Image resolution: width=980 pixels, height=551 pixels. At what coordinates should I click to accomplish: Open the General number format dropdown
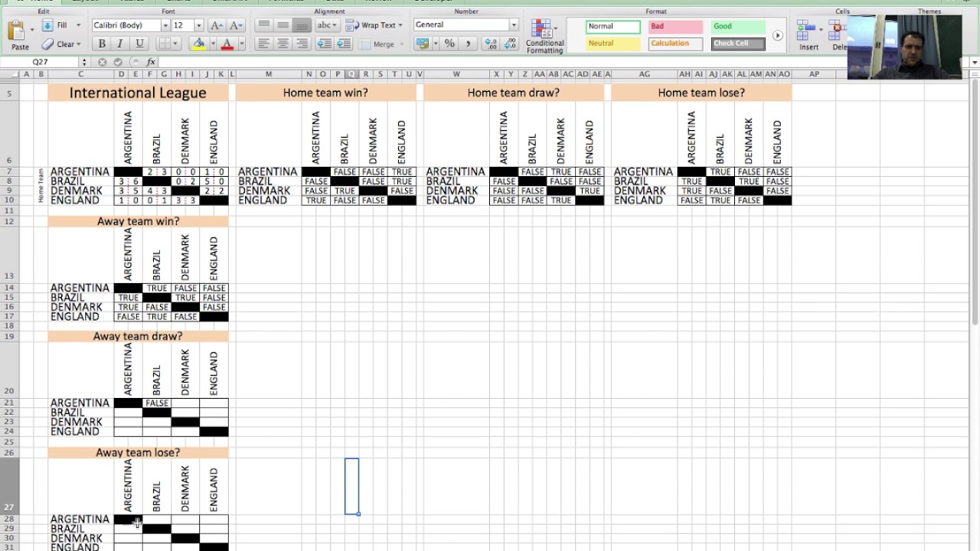click(x=514, y=25)
